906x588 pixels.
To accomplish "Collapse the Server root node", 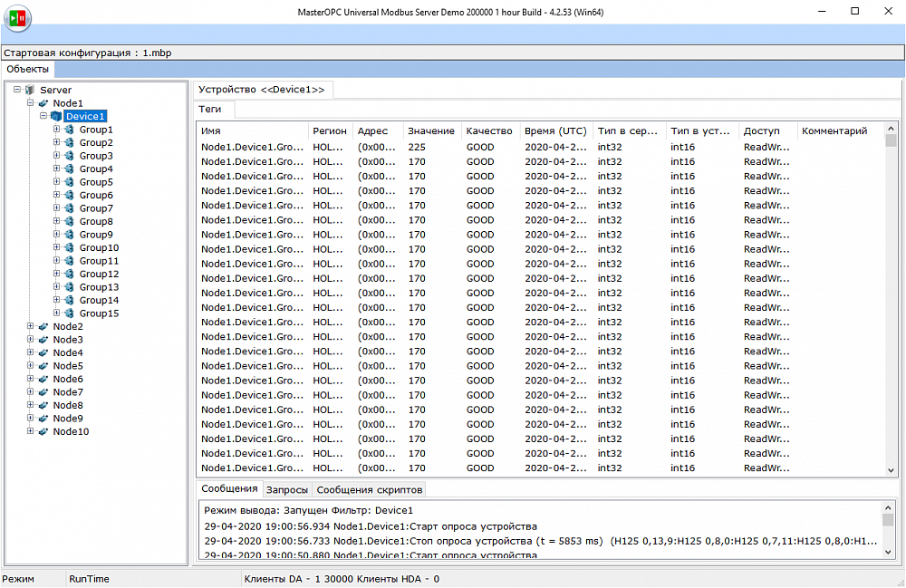I will [17, 90].
